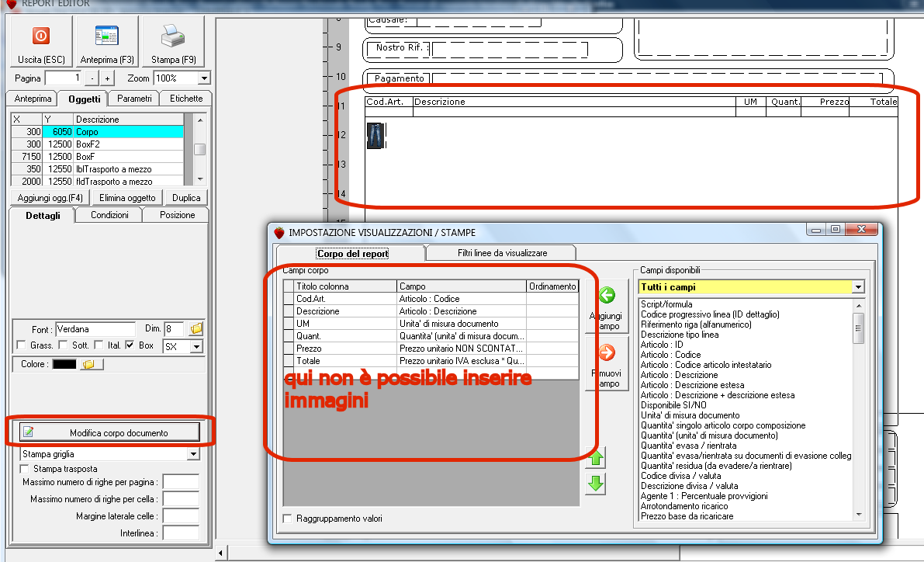Open font chooser folder icon
This screenshot has height=562, width=924.
click(x=196, y=328)
